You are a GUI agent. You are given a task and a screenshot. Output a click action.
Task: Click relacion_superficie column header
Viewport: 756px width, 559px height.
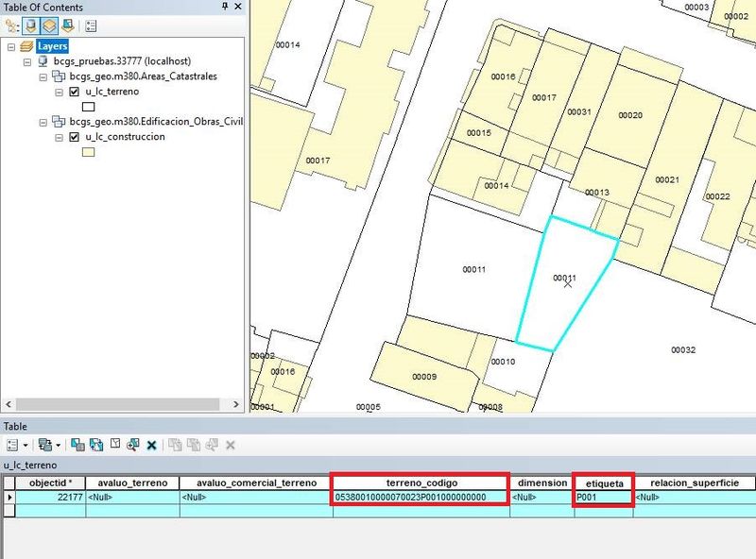(695, 483)
